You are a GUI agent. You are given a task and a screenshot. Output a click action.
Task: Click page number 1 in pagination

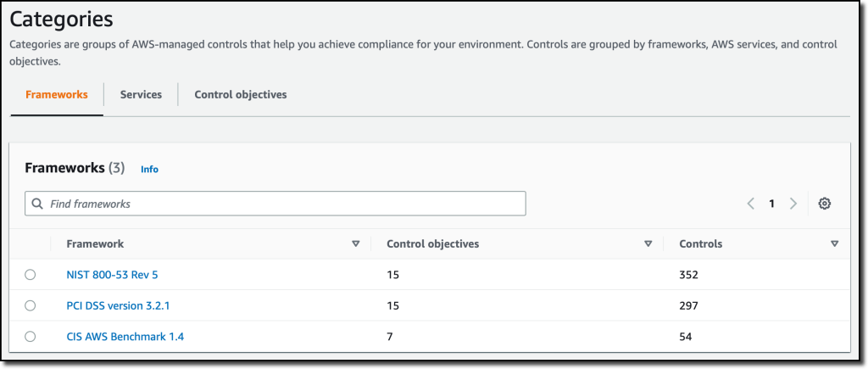(772, 204)
